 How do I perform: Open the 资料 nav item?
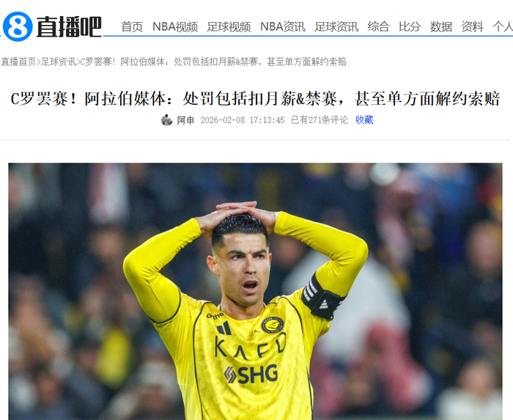click(x=473, y=26)
